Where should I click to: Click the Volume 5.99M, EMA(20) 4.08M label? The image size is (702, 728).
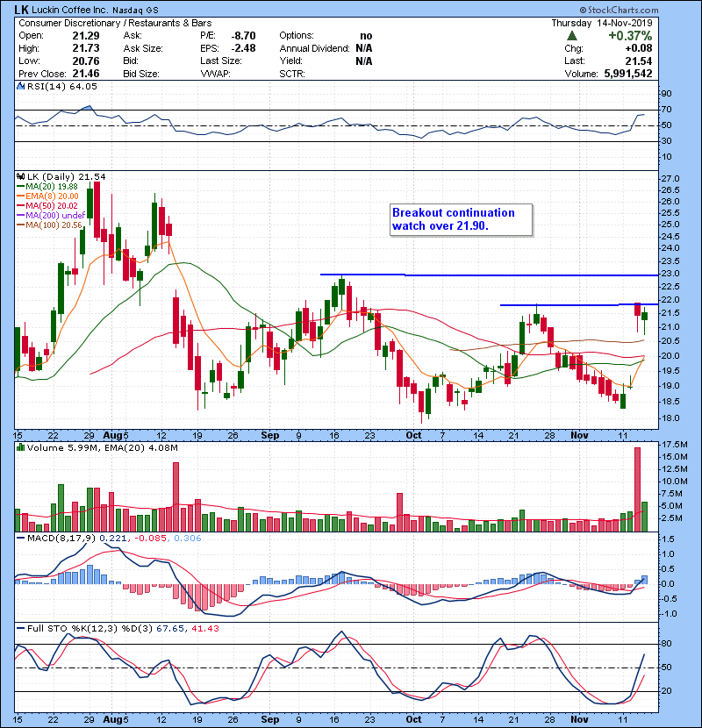point(102,447)
